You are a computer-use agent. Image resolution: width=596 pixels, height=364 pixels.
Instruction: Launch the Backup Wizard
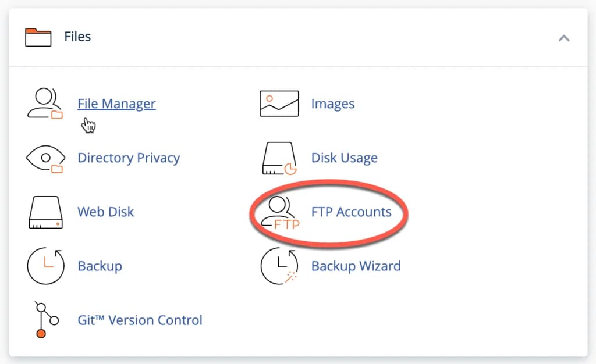355,266
